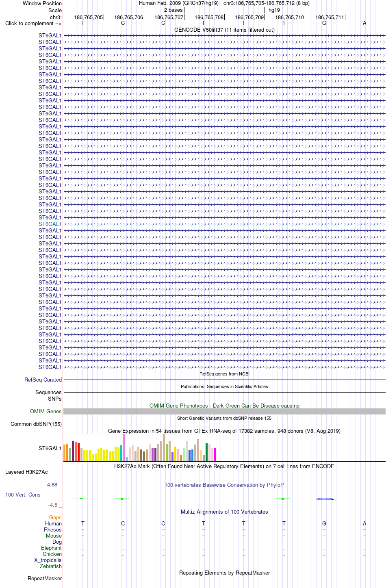The image size is (386, 588).
Task: Click the OMIM Genes track label
Action: coord(46,412)
